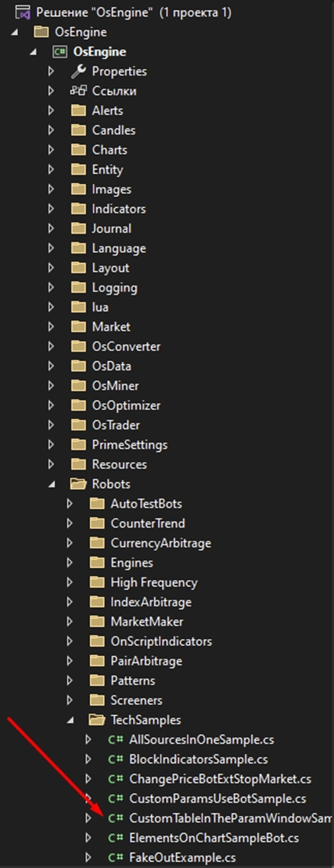
Task: Click the open folder icon of Robots
Action: (x=79, y=484)
